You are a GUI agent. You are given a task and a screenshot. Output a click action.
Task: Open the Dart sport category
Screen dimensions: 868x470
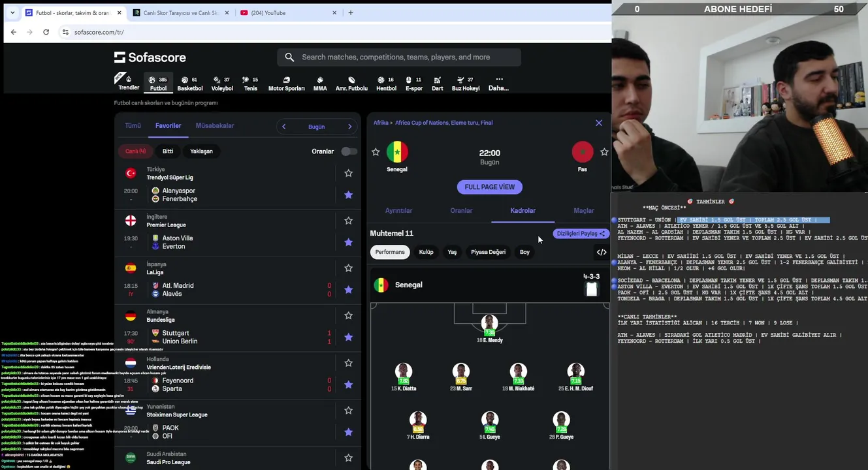coord(438,84)
